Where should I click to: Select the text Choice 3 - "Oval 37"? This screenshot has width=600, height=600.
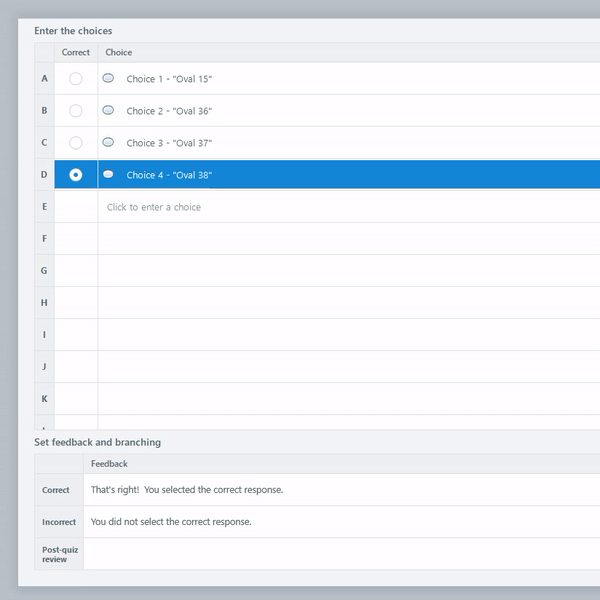pos(169,143)
